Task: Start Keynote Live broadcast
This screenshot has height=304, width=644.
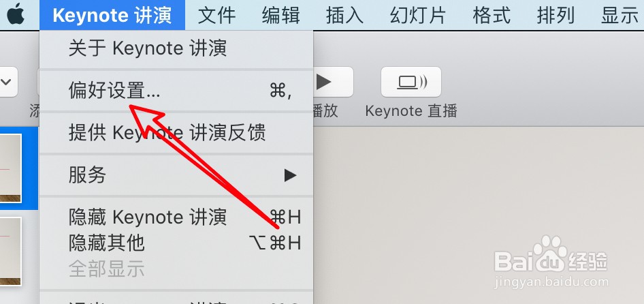Action: pos(411,82)
